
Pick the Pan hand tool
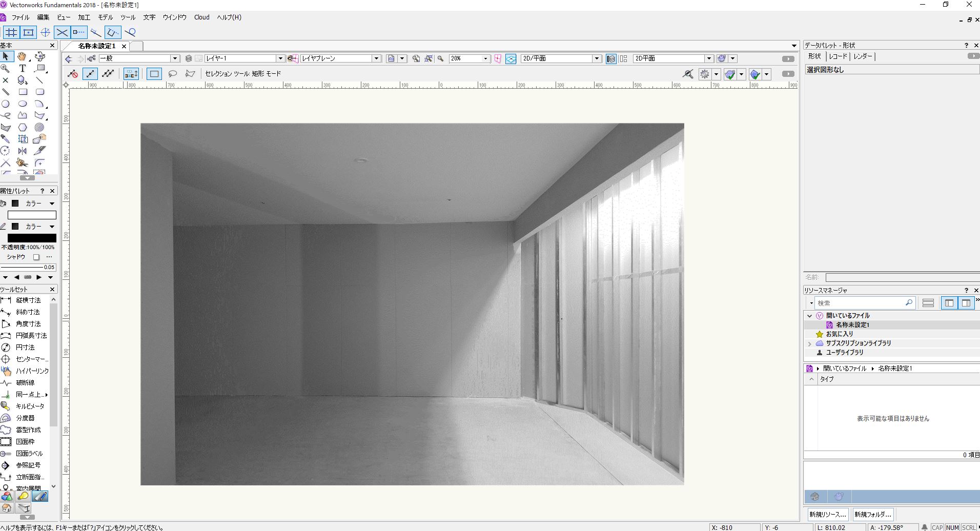coord(22,56)
